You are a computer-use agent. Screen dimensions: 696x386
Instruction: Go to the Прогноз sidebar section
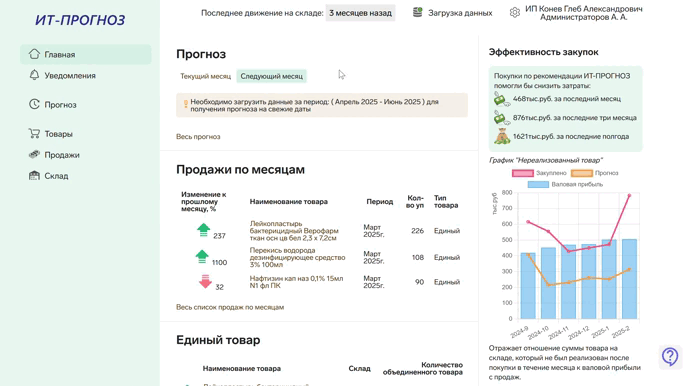(x=60, y=105)
